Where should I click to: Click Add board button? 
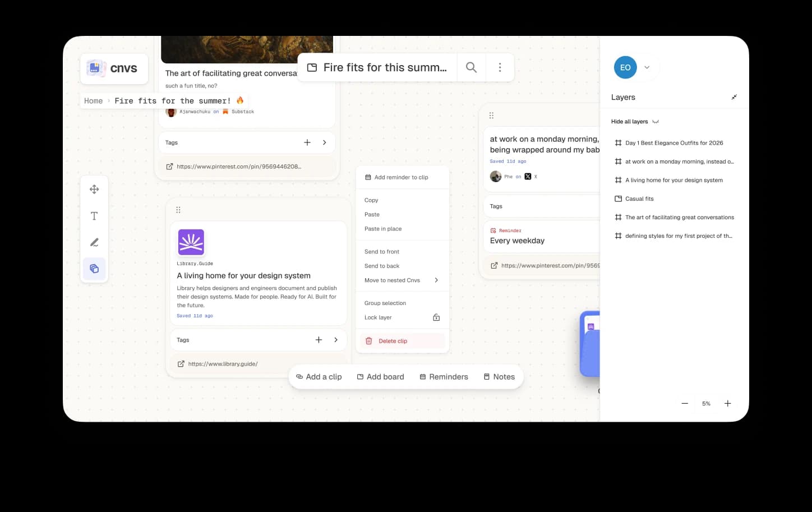click(x=380, y=377)
